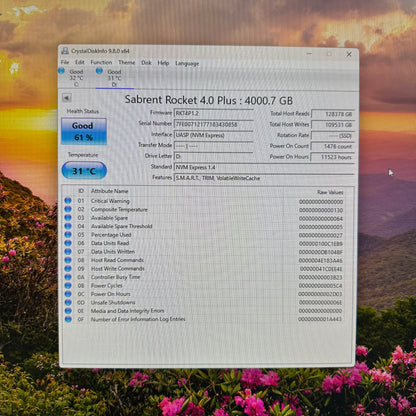Click status icon of Unsafe Shutdowns row
Image resolution: width=416 pixels, height=416 pixels.
tap(68, 302)
